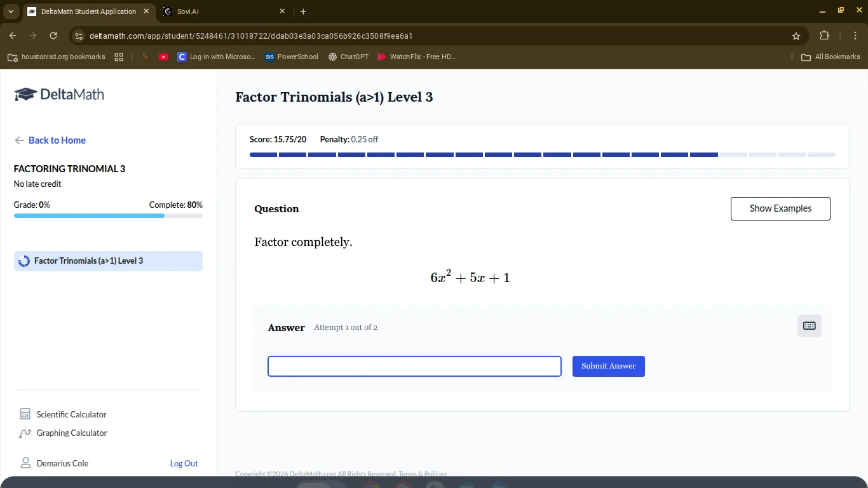Click the Back to Home link
Screen dimensions: 868x488
point(50,140)
